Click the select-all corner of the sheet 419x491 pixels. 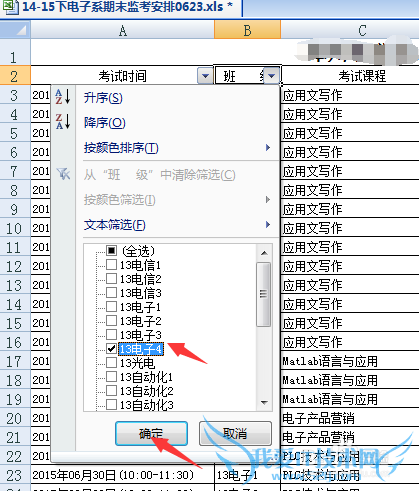[x=15, y=30]
